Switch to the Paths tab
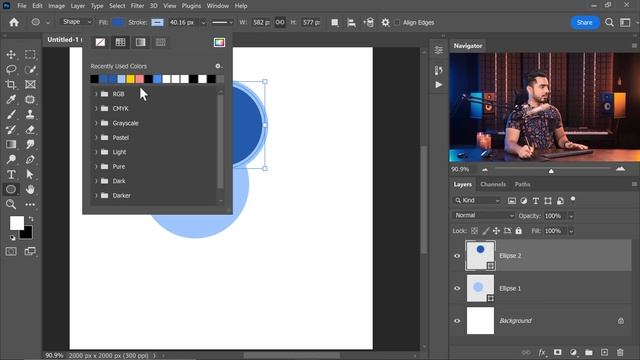This screenshot has width=640, height=360. 522,184
